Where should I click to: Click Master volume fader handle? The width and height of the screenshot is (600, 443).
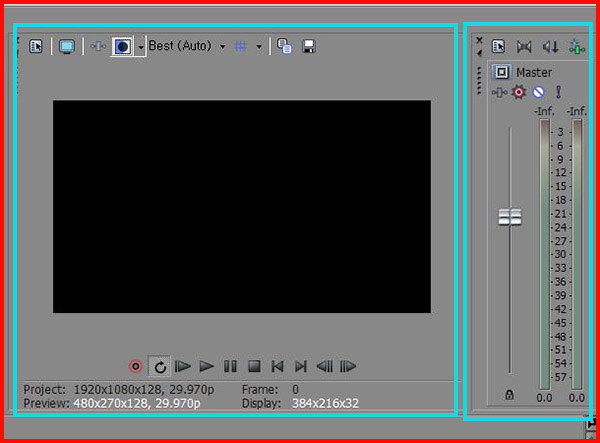(x=510, y=217)
